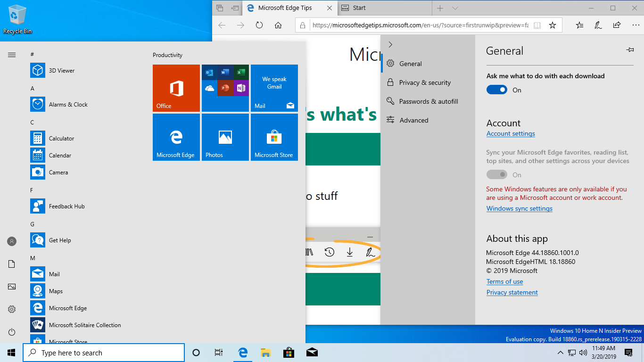The image size is (644, 362).
Task: Click Add notes pen icon in Edge
Action: (598, 25)
